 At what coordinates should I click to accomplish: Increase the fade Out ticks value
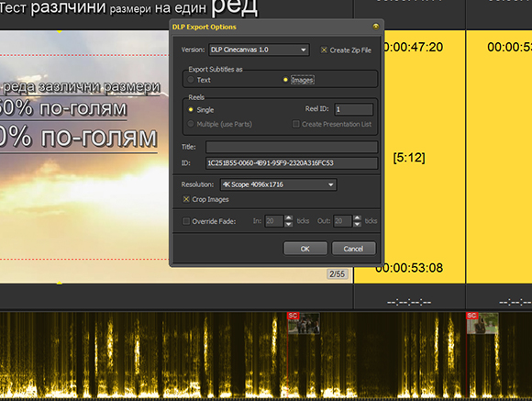click(358, 218)
